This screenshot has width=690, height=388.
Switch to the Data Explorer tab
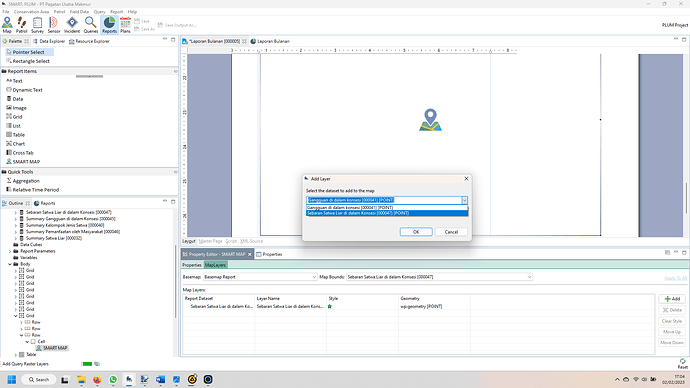click(49, 41)
